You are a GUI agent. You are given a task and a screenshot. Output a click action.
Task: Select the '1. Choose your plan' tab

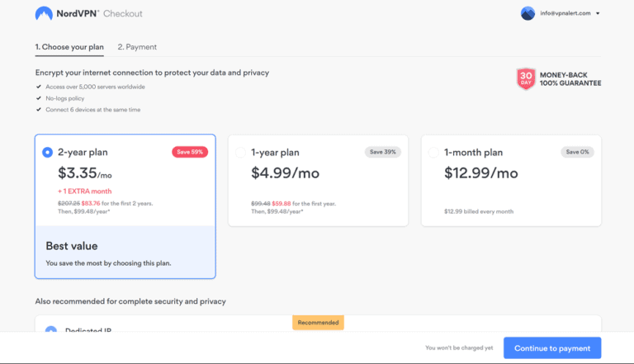click(x=69, y=47)
